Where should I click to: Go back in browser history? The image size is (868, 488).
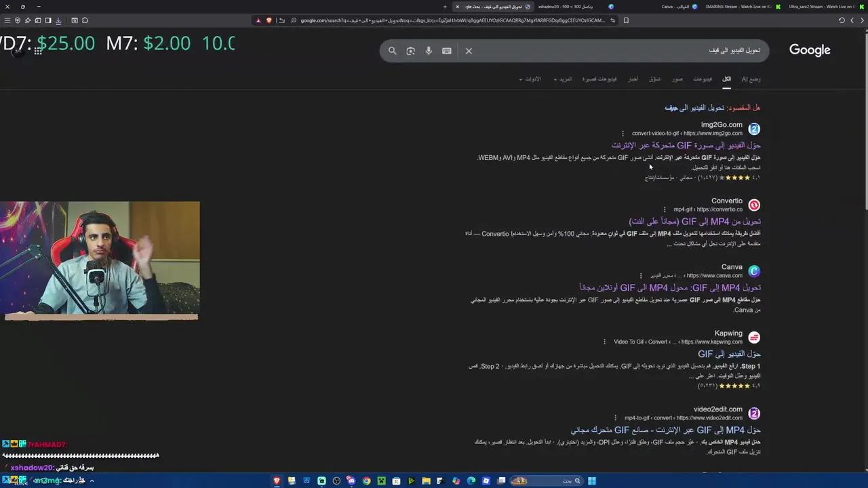pos(862,20)
